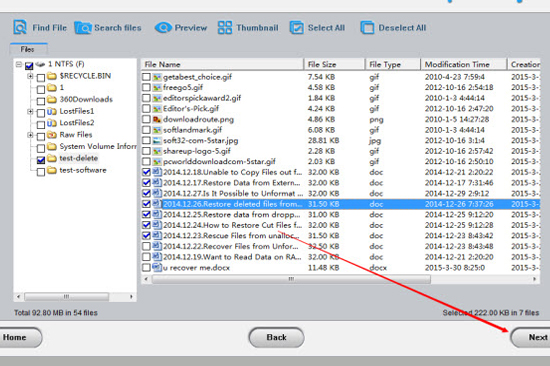Image resolution: width=550 pixels, height=366 pixels.
Task: Click the editorspickaward2.gif file icon
Action: point(157,98)
